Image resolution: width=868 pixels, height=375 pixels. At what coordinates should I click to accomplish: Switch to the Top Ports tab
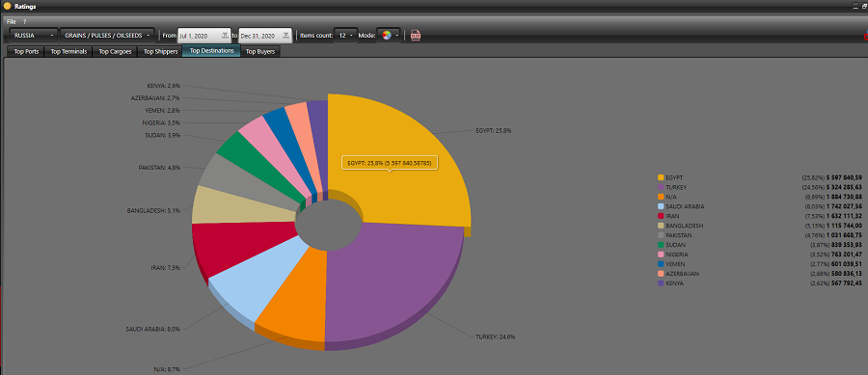point(26,52)
